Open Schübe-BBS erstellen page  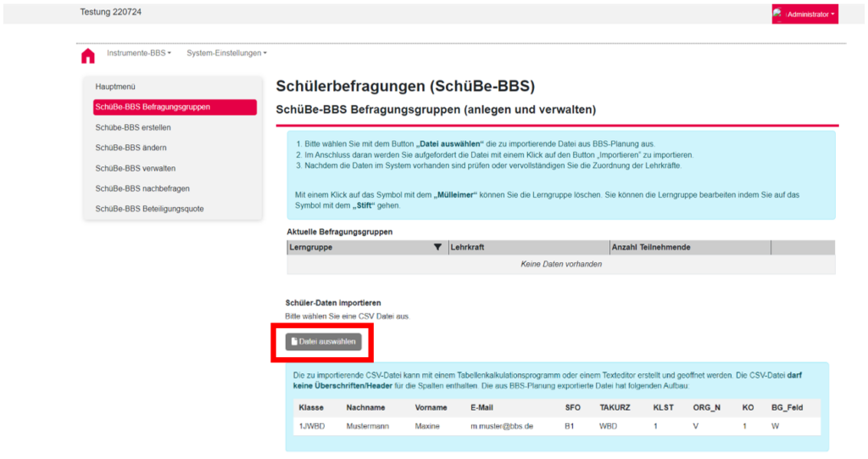point(133,127)
